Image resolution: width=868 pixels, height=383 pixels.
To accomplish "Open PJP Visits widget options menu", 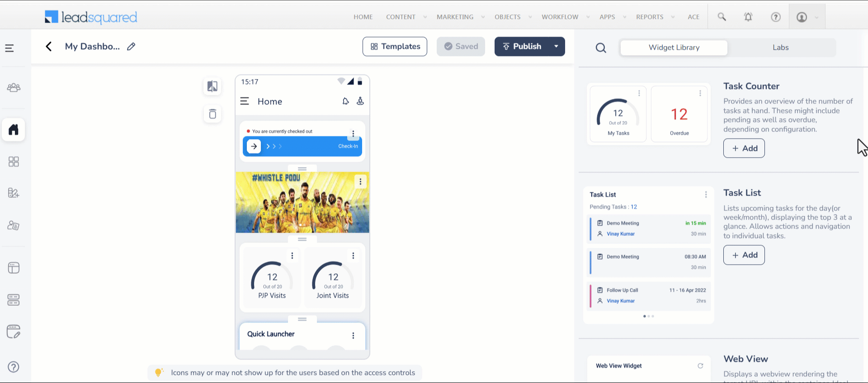I will (292, 256).
